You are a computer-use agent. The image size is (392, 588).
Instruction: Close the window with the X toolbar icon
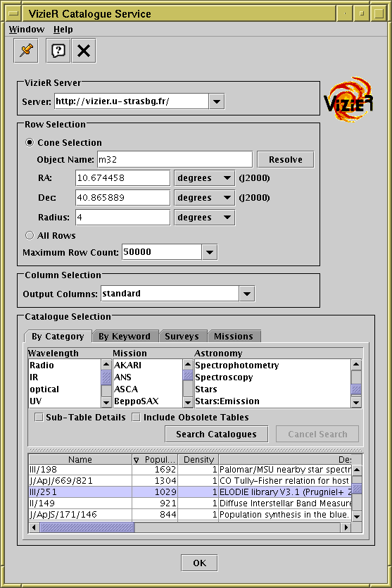pos(84,51)
